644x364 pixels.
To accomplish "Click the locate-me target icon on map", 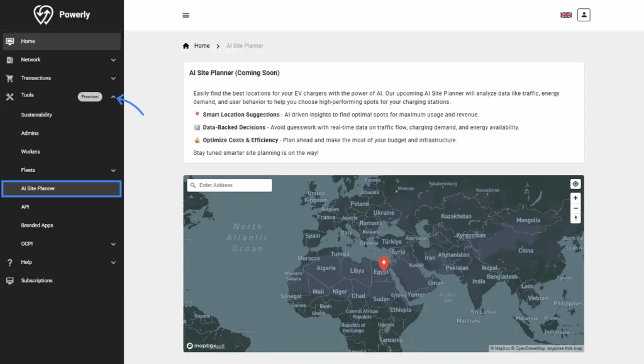I will click(x=575, y=184).
